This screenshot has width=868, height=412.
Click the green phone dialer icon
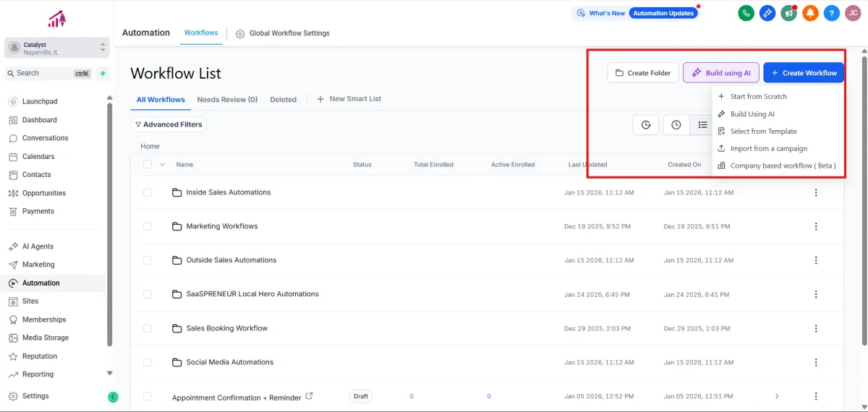pos(746,13)
